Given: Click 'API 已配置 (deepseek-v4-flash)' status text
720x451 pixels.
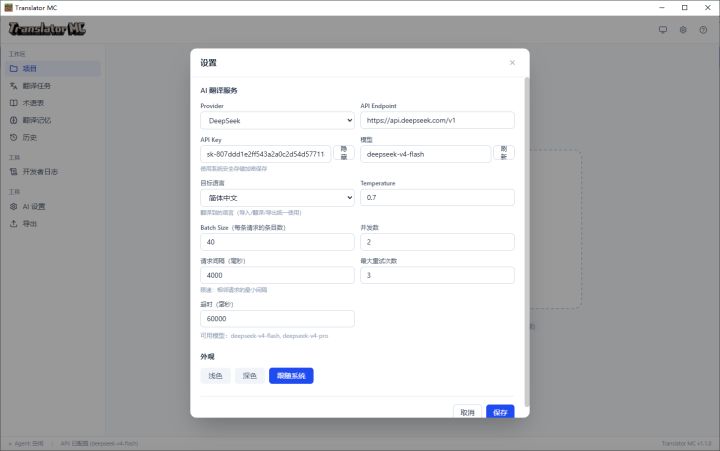Looking at the screenshot, I should tap(99, 444).
